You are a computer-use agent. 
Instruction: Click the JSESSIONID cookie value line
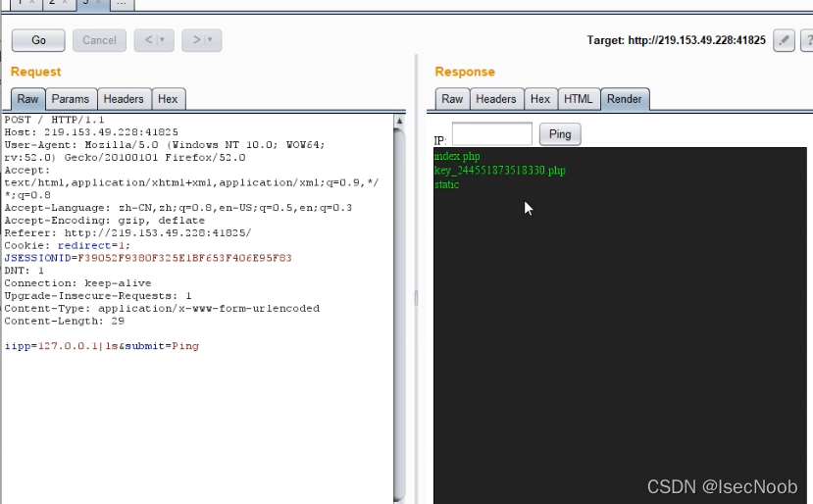click(148, 258)
